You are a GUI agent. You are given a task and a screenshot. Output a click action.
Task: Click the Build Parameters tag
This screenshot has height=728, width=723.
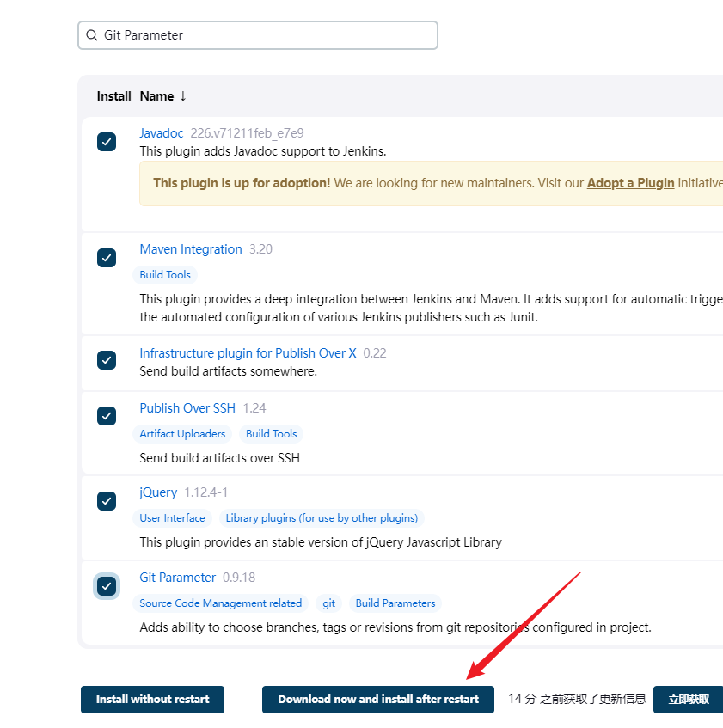[395, 603]
